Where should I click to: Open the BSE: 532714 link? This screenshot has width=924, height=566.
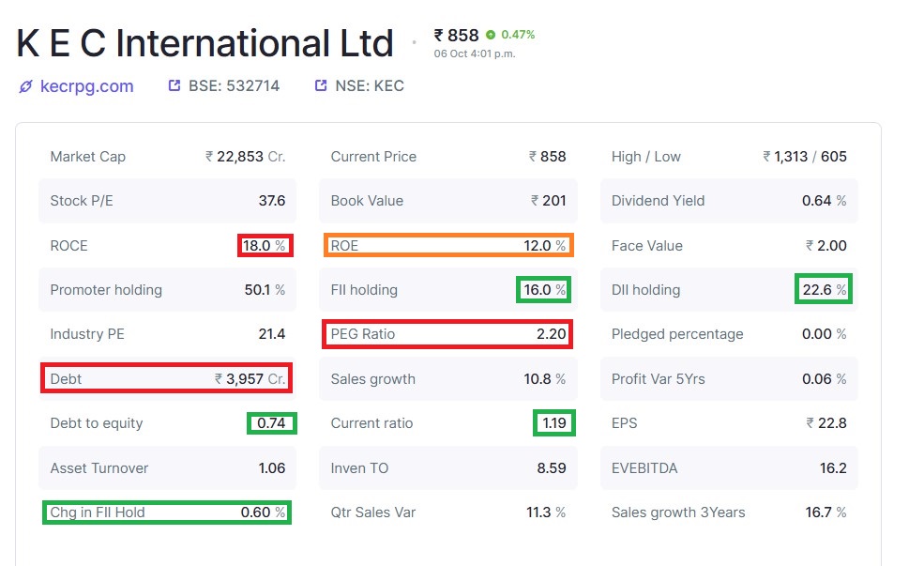(x=234, y=85)
